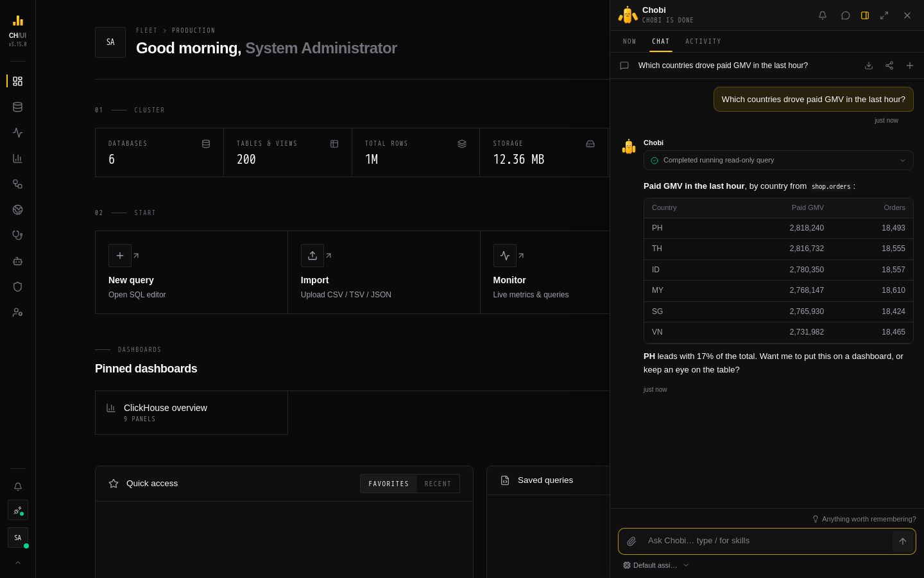Switch to the ACTIVITY tab
The image size is (924, 578).
[703, 41]
